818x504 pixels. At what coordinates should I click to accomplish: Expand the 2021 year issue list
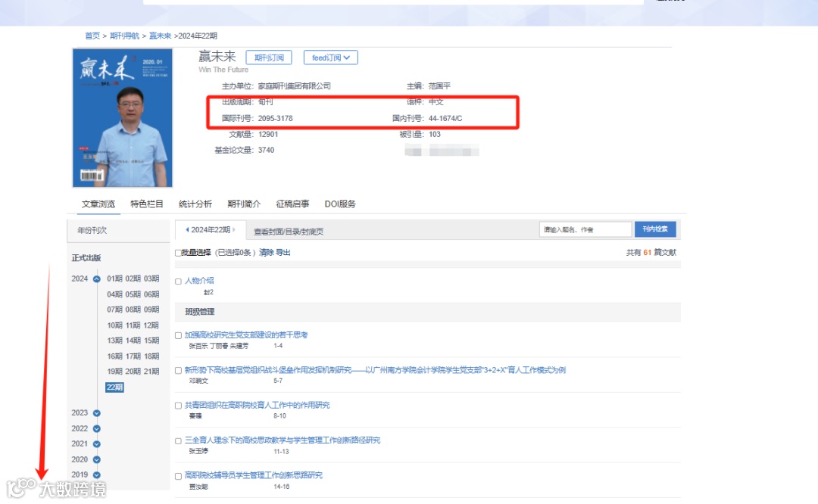(96, 444)
